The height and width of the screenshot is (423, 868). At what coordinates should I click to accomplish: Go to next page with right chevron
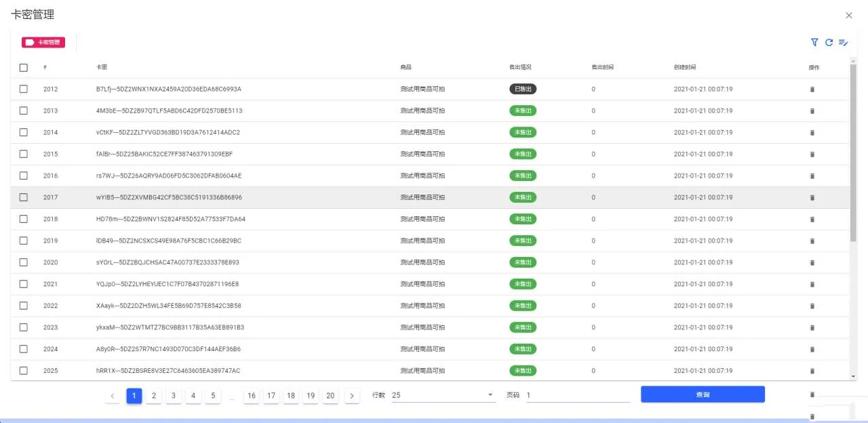tap(351, 396)
